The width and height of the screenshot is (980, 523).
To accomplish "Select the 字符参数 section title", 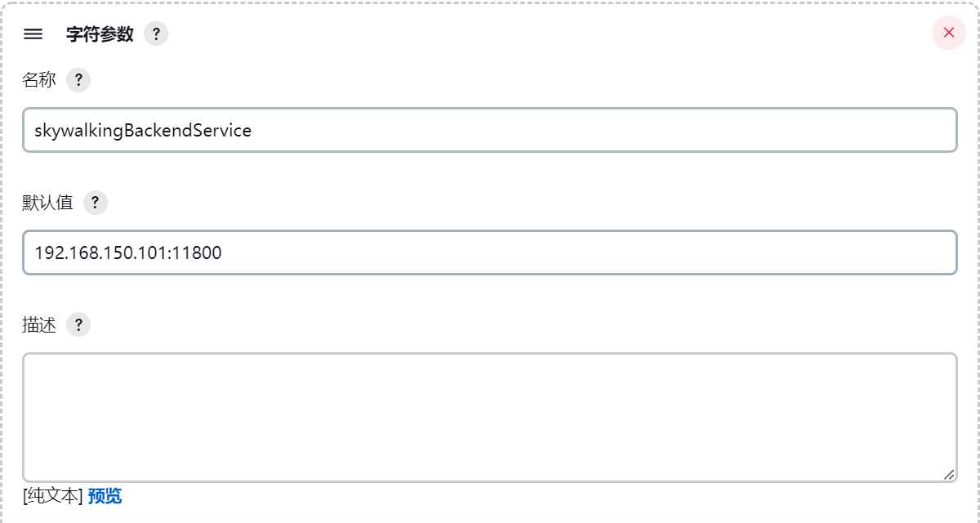I will click(x=100, y=34).
